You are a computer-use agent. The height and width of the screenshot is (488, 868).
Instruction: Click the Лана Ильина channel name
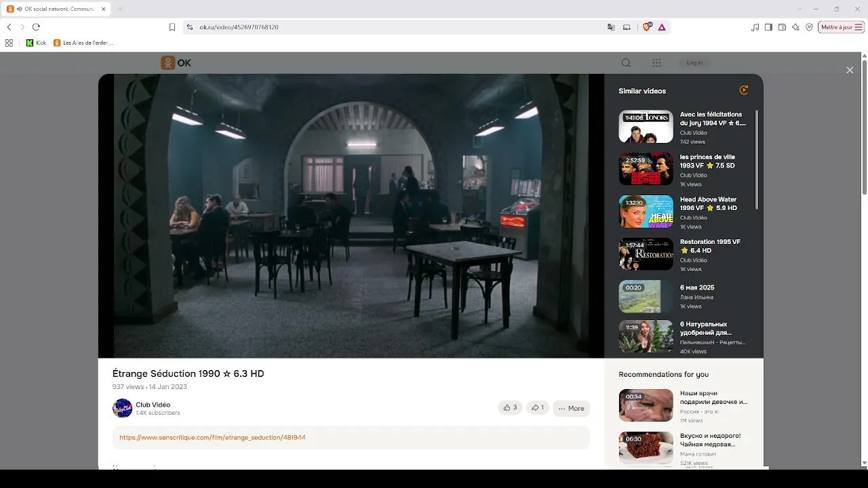pyautogui.click(x=696, y=298)
